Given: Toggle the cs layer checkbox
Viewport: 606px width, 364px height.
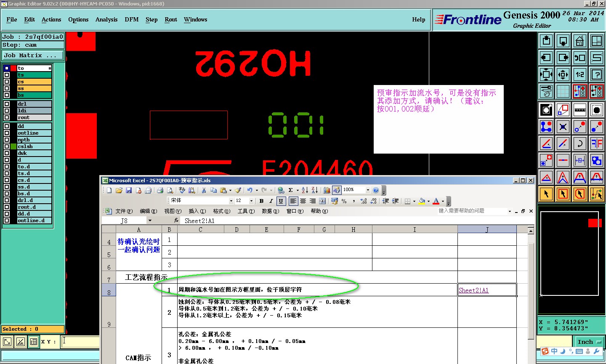Looking at the screenshot, I should pos(7,82).
